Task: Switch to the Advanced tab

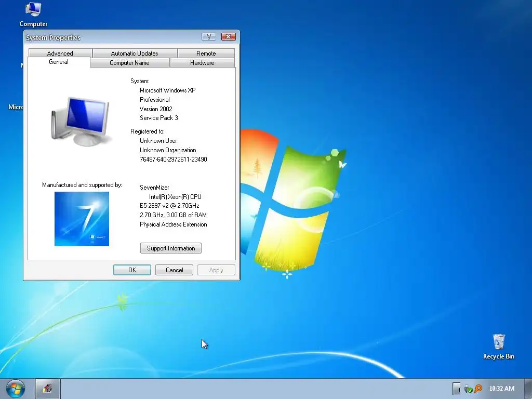Action: coord(60,54)
